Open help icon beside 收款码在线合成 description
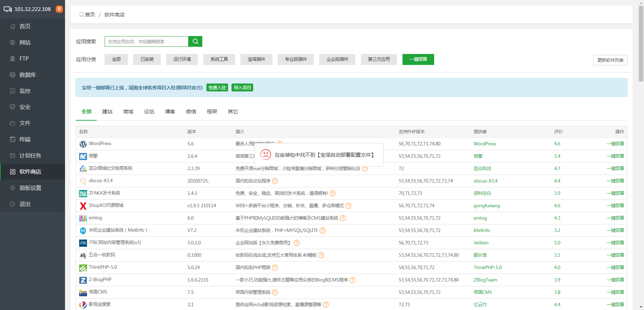 click(321, 255)
